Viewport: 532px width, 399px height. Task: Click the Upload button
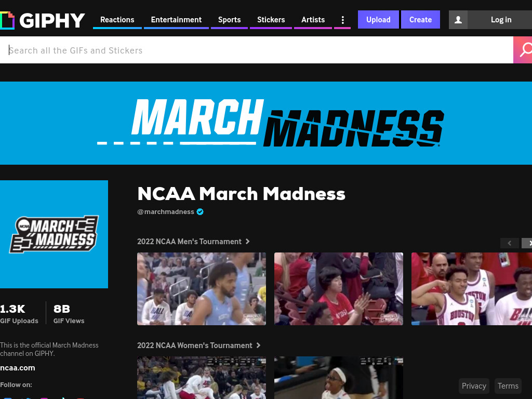378,20
